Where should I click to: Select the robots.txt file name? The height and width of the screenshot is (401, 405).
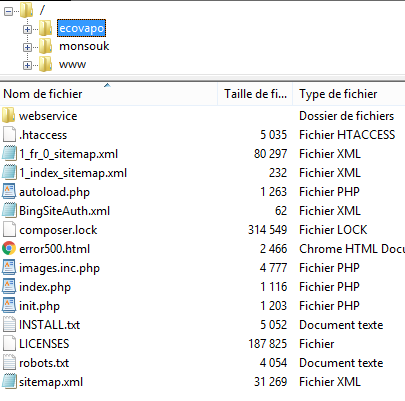pos(44,363)
